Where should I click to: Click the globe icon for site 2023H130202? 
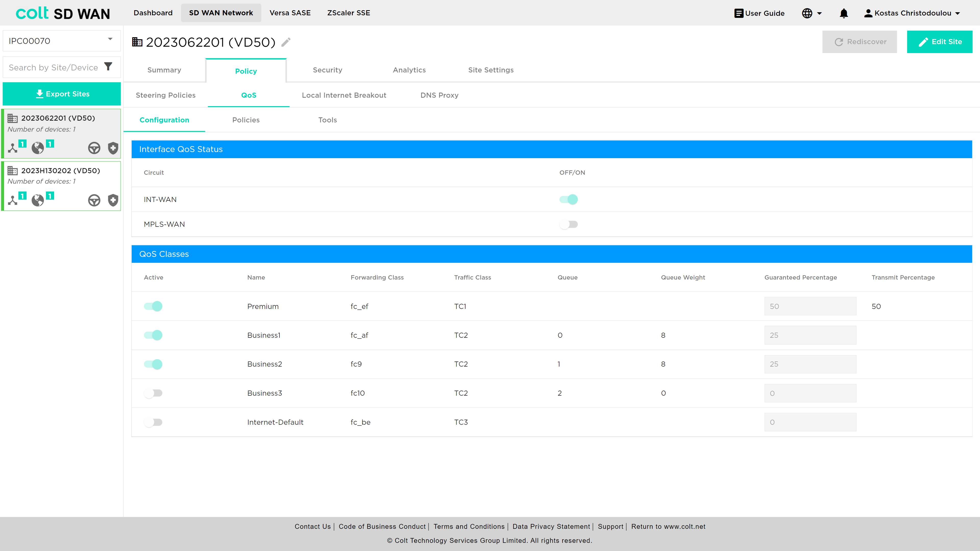(38, 200)
